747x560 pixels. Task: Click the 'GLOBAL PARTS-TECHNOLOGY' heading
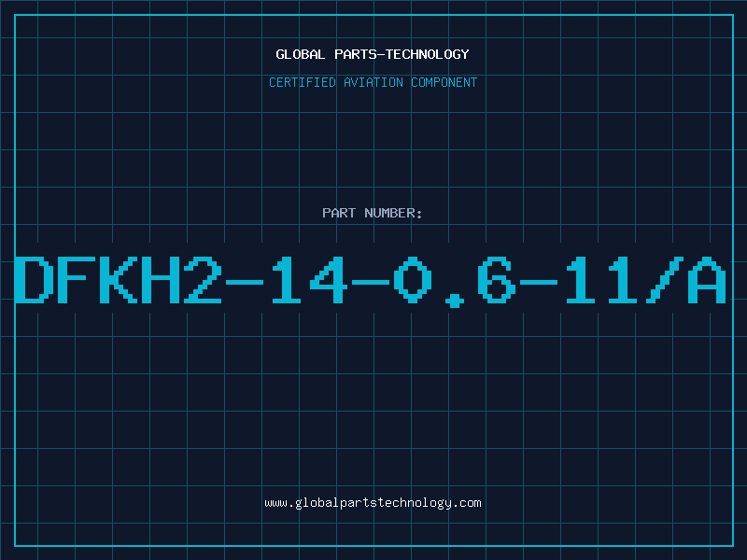pos(373,54)
